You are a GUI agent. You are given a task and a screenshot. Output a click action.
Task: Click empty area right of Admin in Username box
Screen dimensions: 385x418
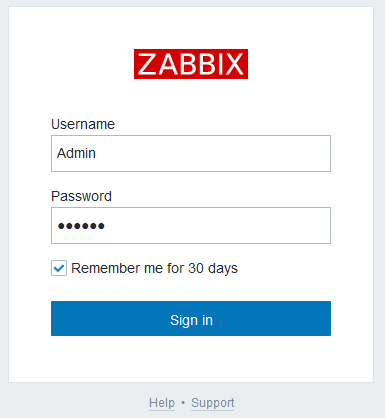213,153
